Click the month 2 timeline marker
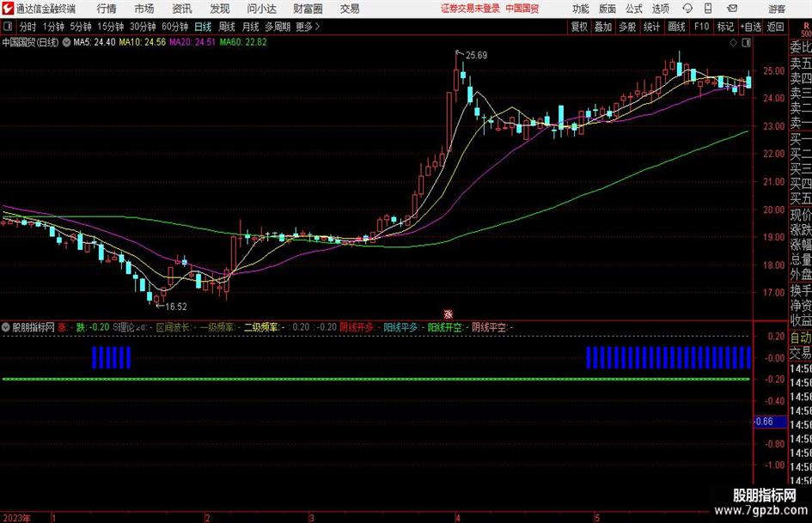This screenshot has width=812, height=523. (x=208, y=518)
